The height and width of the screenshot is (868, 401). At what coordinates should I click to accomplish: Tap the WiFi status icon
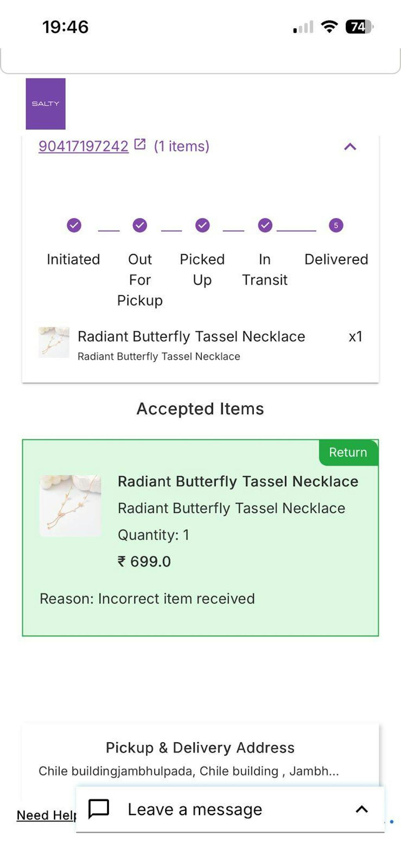coord(329,27)
